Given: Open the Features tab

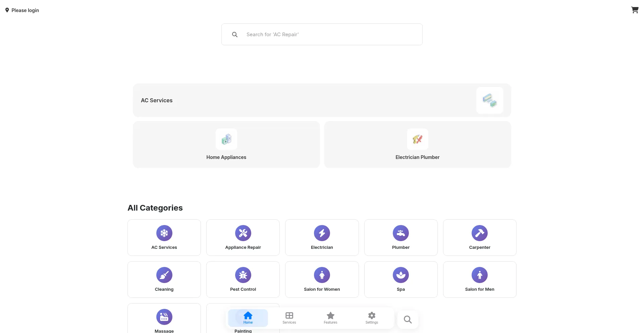Looking at the screenshot, I should 330,318.
